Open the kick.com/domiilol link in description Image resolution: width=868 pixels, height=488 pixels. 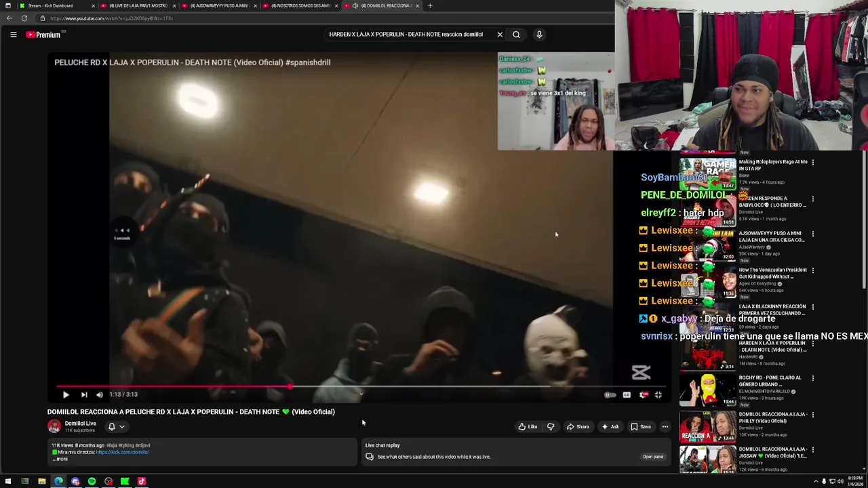122,452
